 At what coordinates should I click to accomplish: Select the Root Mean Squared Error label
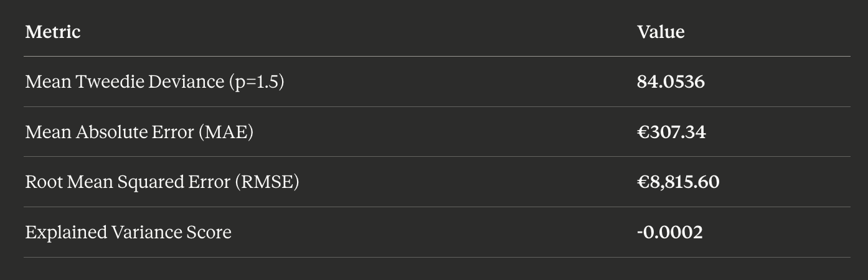tap(162, 182)
